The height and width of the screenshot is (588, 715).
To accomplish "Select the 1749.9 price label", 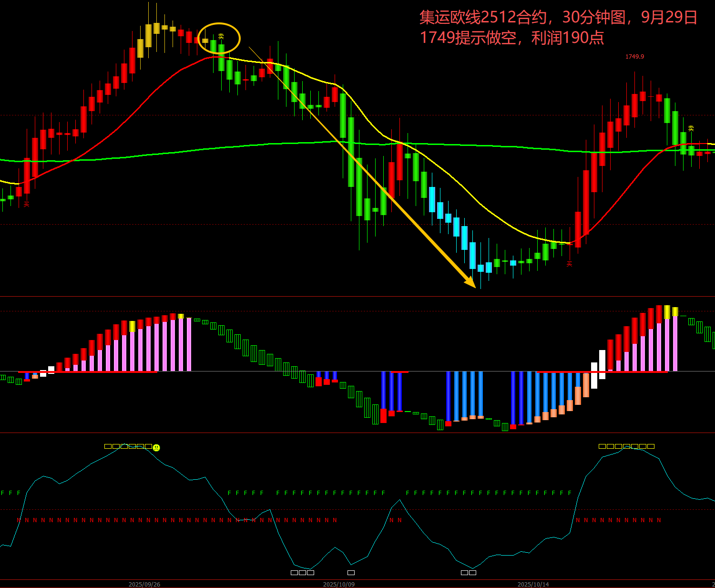I will pos(634,57).
